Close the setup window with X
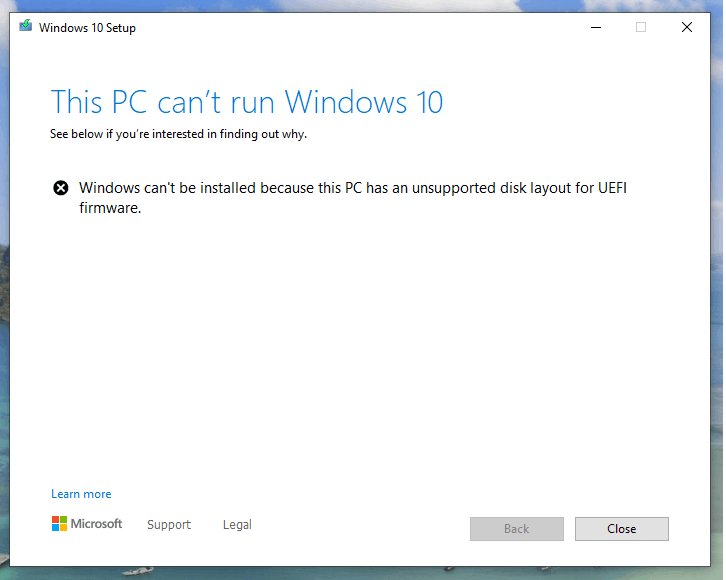Screen dimensions: 726x580 click(x=687, y=27)
